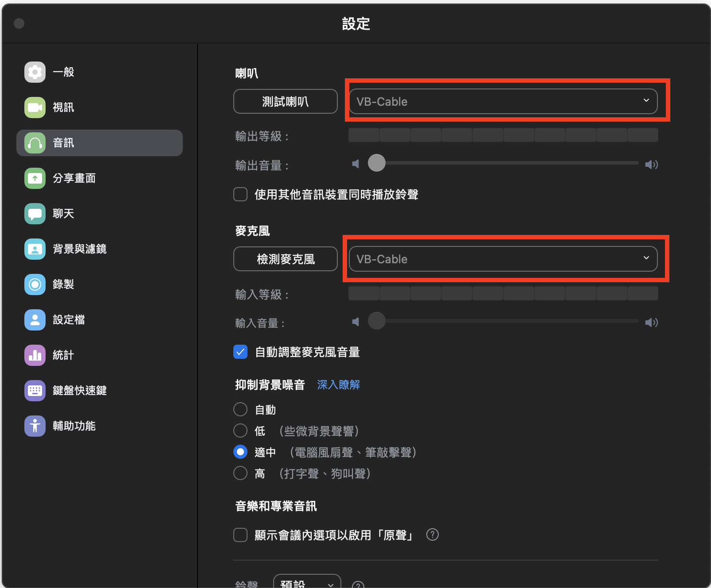Screen dimensions: 711x588
Task: Open the 一般 settings section
Action: 100,72
